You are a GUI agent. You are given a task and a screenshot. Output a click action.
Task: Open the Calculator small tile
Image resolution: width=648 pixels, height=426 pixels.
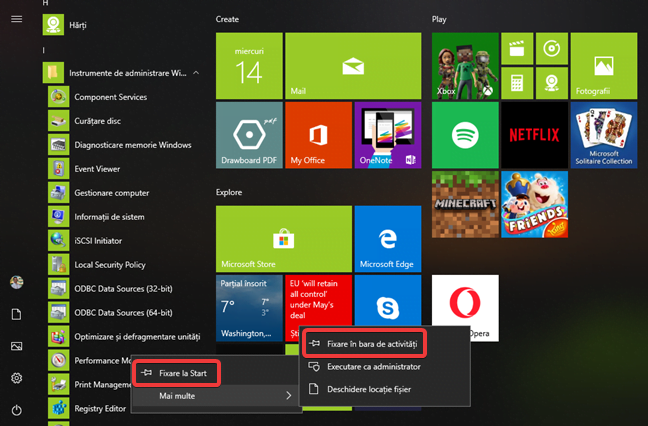tap(517, 83)
